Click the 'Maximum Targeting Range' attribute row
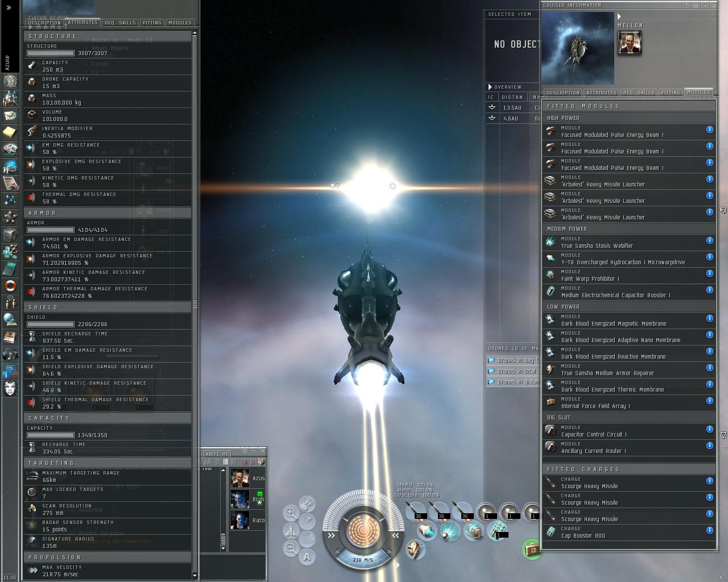Screen dimensions: 728x582 [x=107, y=476]
